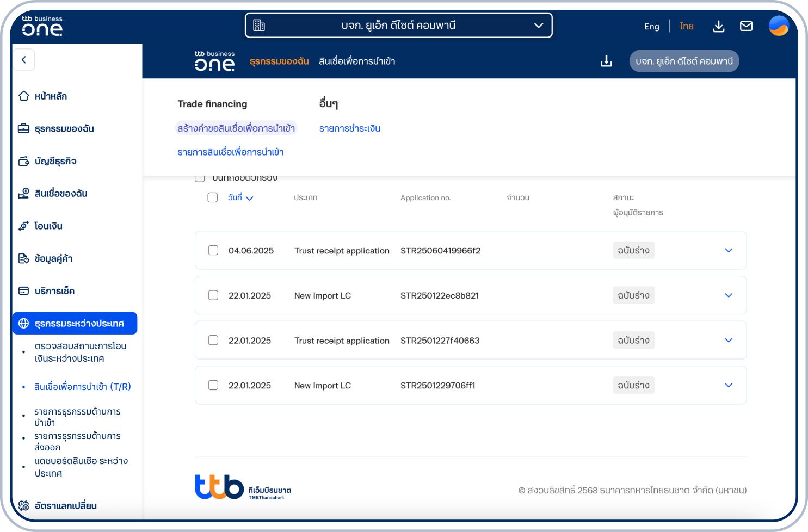
Task: Open the ธุรกรรมของฉัน tab in the inner navigation
Action: [279, 61]
